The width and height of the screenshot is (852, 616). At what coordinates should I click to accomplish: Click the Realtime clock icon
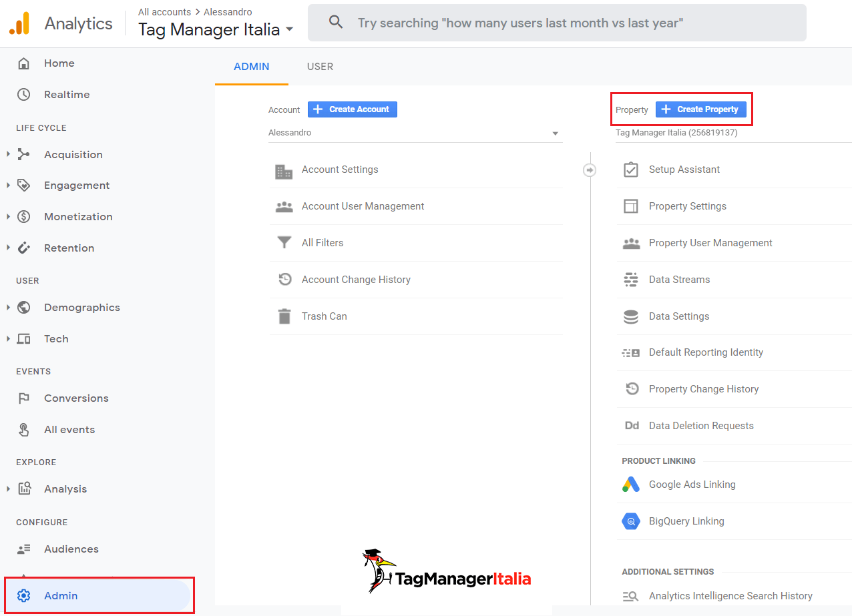(23, 95)
